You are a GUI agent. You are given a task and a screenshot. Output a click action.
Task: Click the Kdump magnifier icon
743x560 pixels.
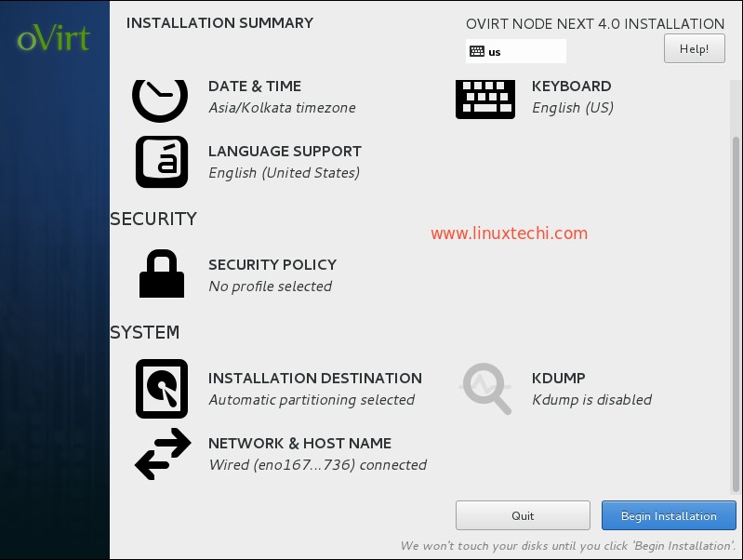pos(486,389)
